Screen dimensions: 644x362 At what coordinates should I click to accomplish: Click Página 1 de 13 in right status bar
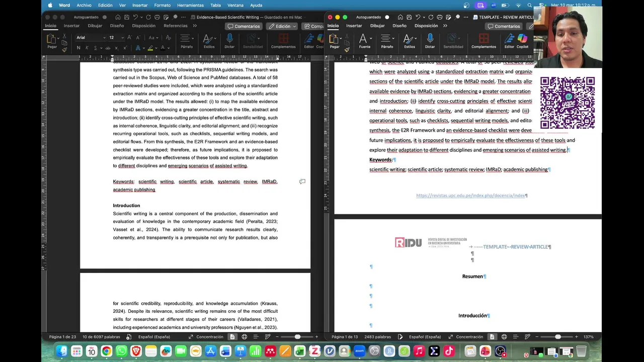pos(345,337)
